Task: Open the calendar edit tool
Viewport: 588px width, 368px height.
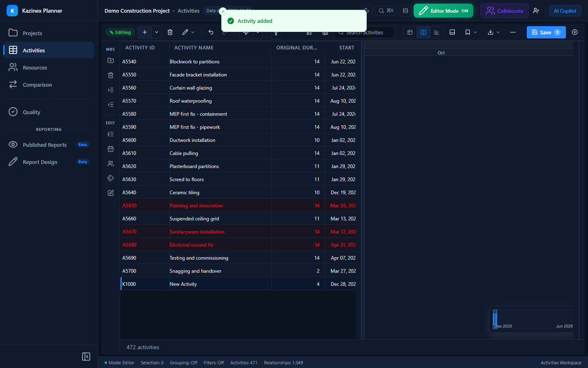Action: tap(111, 149)
